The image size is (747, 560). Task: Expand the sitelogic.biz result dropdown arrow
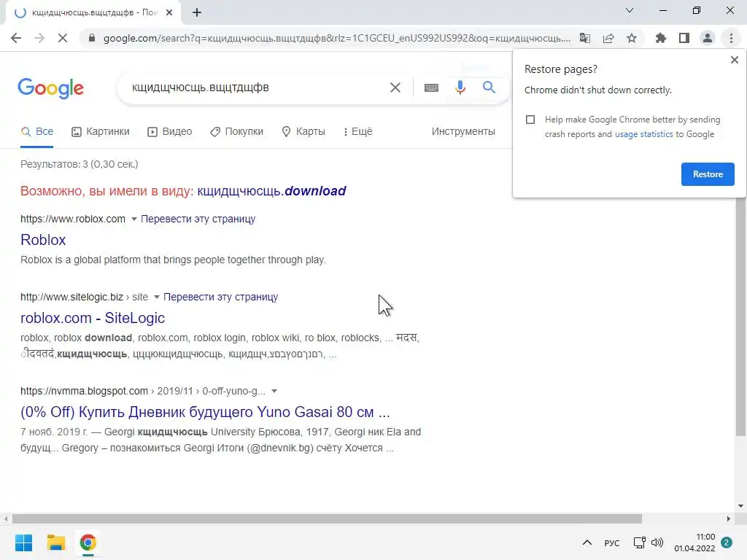(x=156, y=297)
